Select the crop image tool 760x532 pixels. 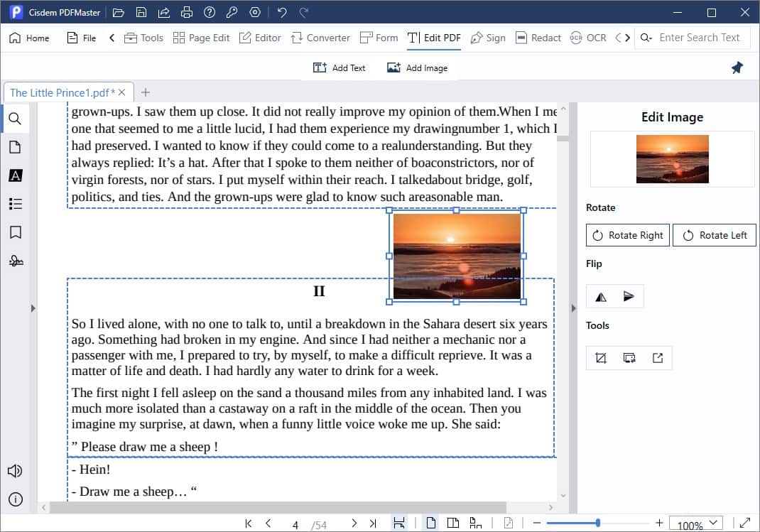click(601, 358)
